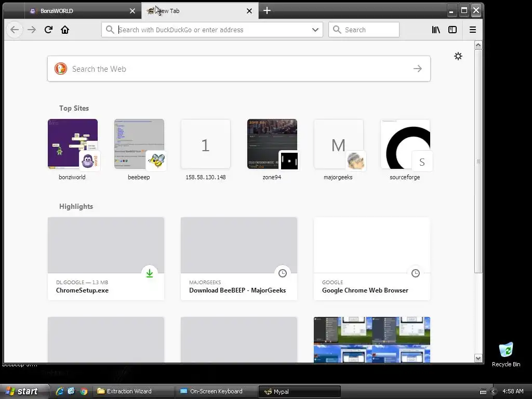Open the Library bookshelf icon
The image size is (532, 399).
[436, 30]
